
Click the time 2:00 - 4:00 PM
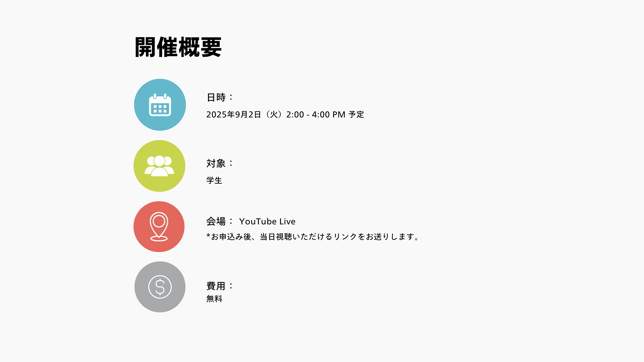point(316,115)
